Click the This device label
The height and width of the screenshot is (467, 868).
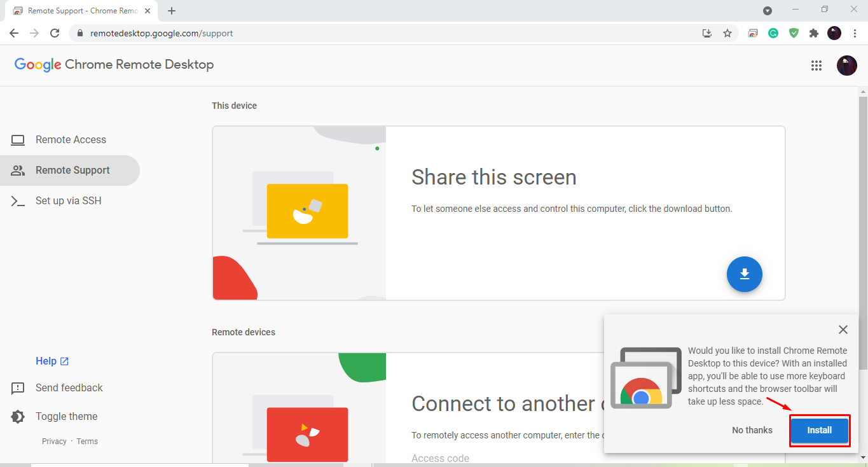[234, 106]
